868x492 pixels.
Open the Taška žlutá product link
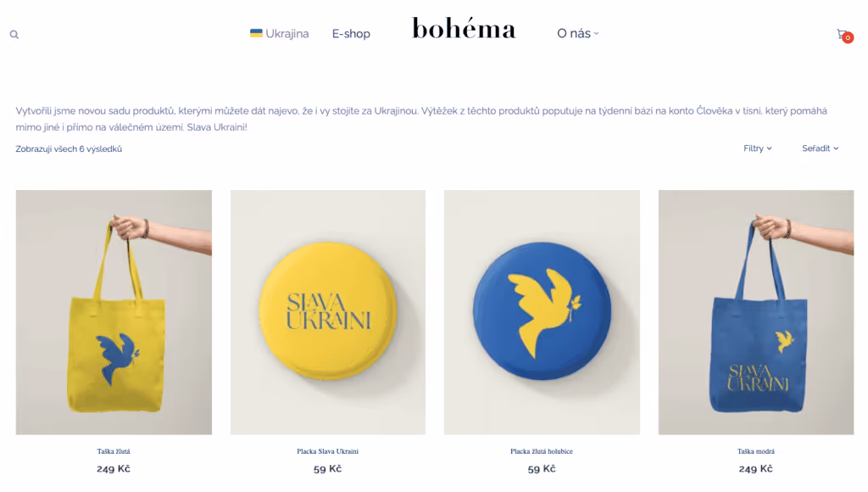114,451
